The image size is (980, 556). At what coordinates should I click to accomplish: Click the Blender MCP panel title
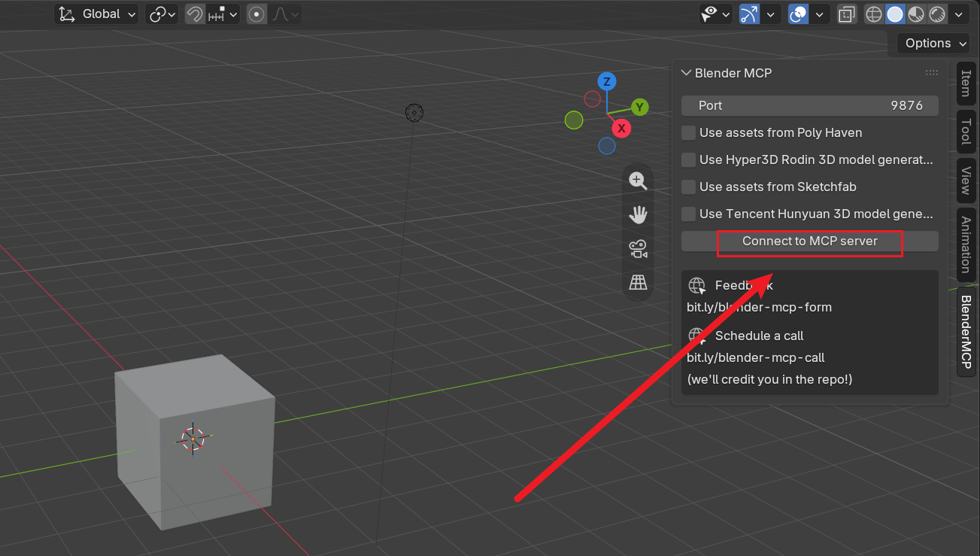pyautogui.click(x=733, y=73)
